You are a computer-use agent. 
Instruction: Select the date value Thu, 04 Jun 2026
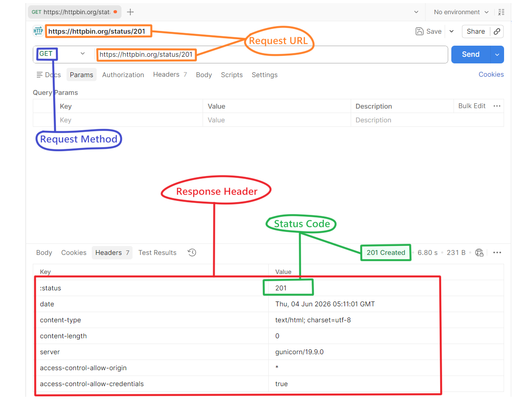tap(325, 304)
